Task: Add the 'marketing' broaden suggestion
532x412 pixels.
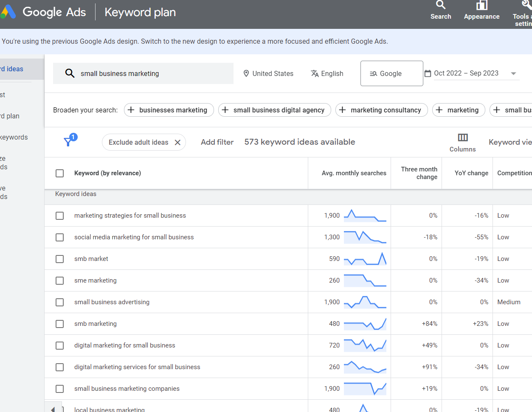Action: (459, 110)
